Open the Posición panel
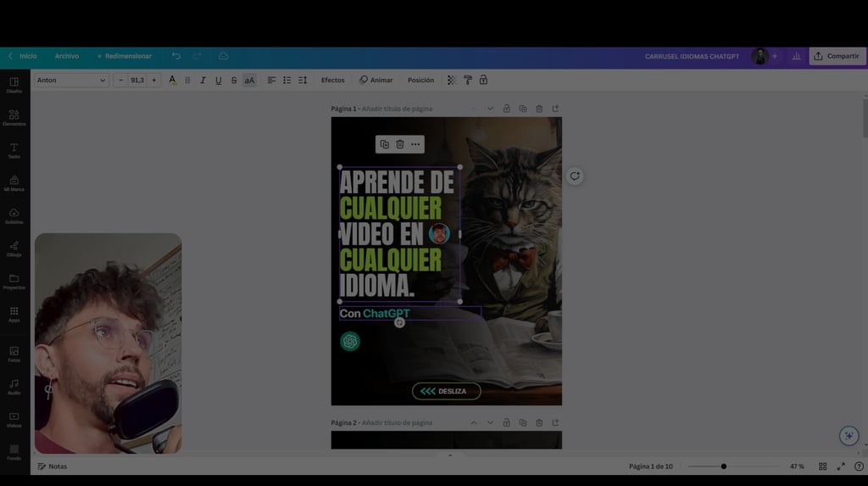 coord(420,81)
